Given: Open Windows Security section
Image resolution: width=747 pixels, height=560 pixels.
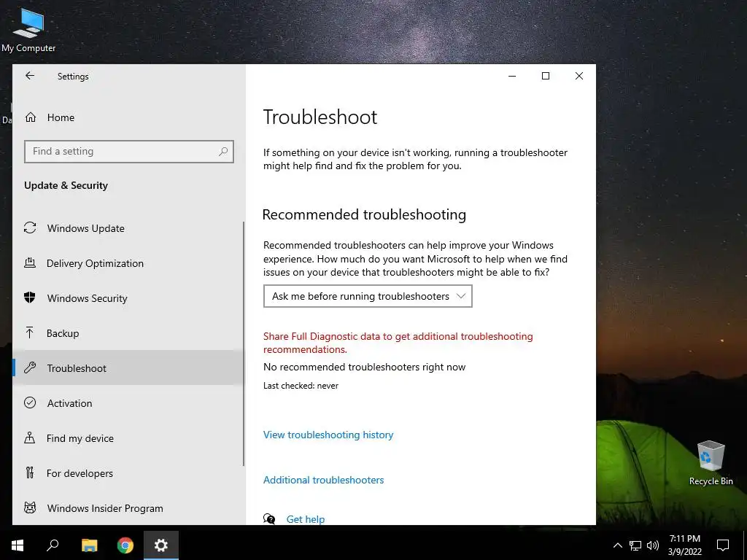Looking at the screenshot, I should click(128, 298).
